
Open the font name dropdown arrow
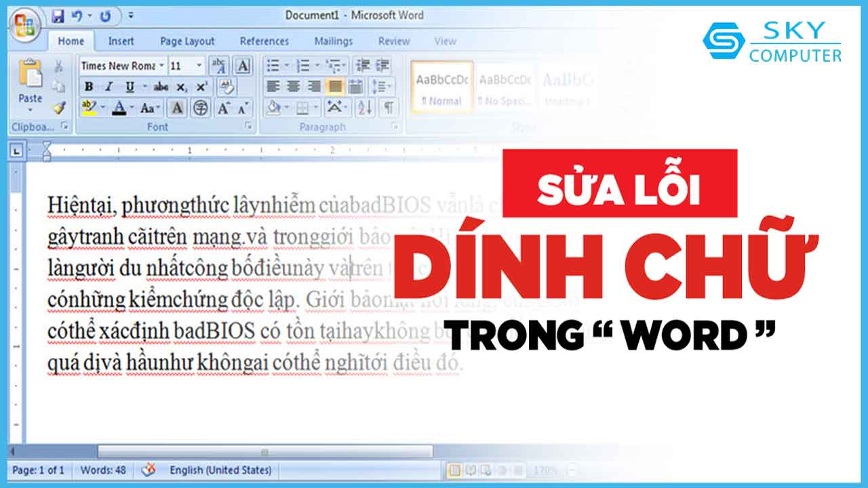[x=161, y=66]
